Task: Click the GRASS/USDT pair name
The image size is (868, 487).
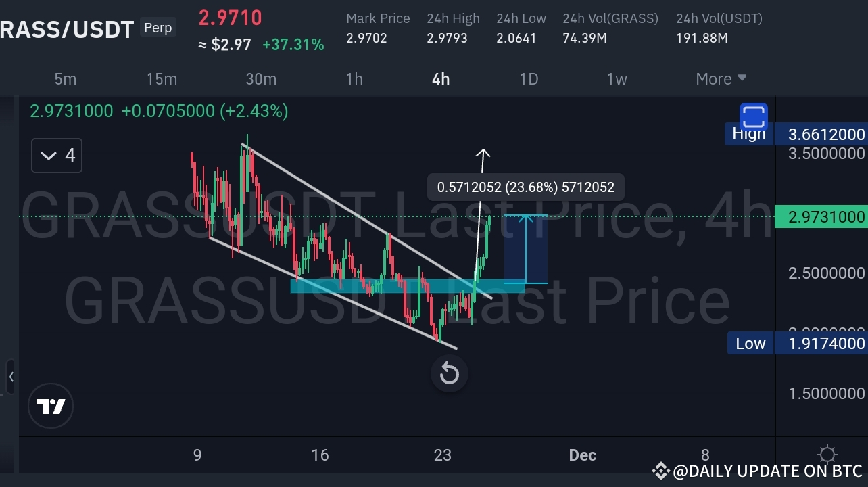Action: click(x=67, y=29)
